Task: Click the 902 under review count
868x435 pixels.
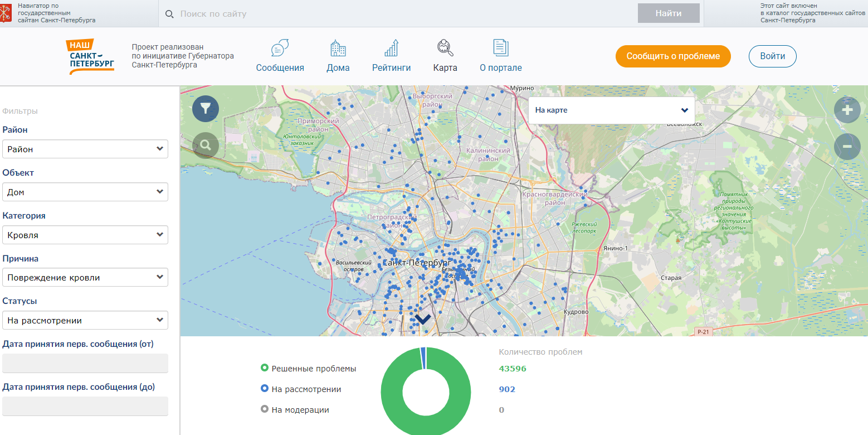Action: (507, 389)
